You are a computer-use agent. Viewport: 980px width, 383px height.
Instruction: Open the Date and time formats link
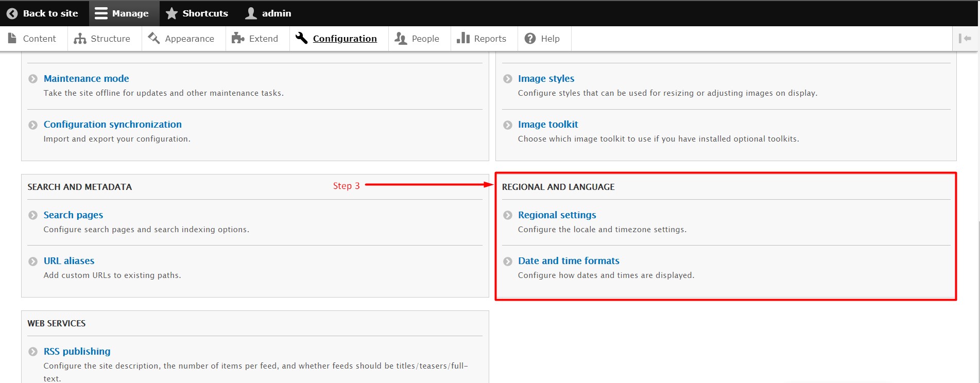[569, 261]
